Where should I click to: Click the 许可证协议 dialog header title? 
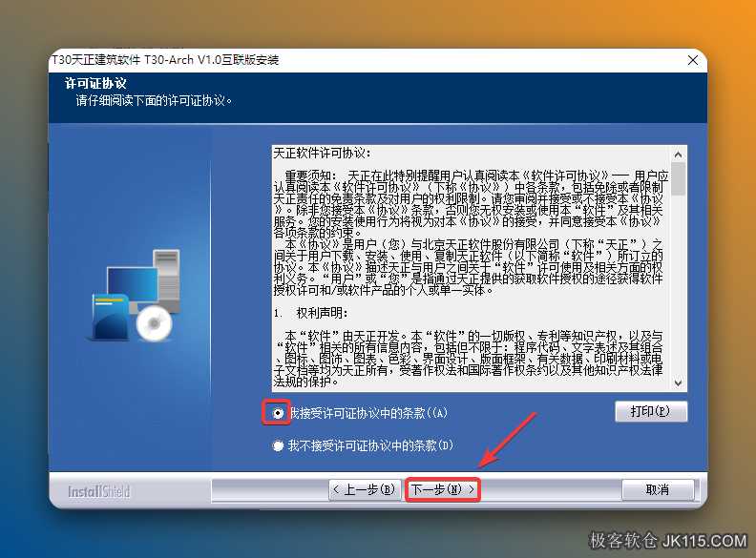point(95,83)
